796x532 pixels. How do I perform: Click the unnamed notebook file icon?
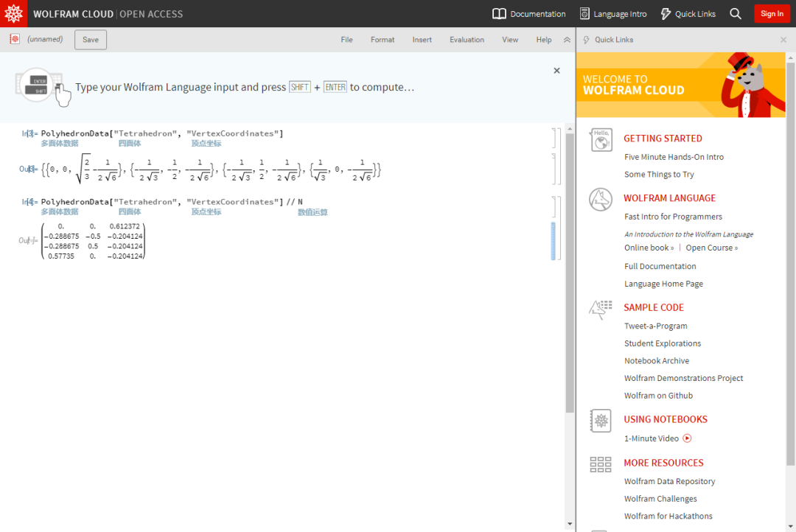15,39
